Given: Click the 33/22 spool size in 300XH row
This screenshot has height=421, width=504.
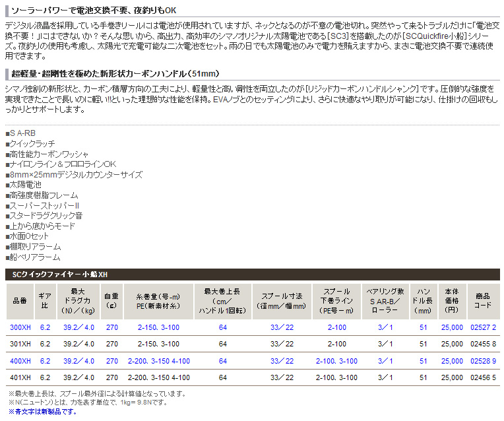Looking at the screenshot, I should pos(282,327).
